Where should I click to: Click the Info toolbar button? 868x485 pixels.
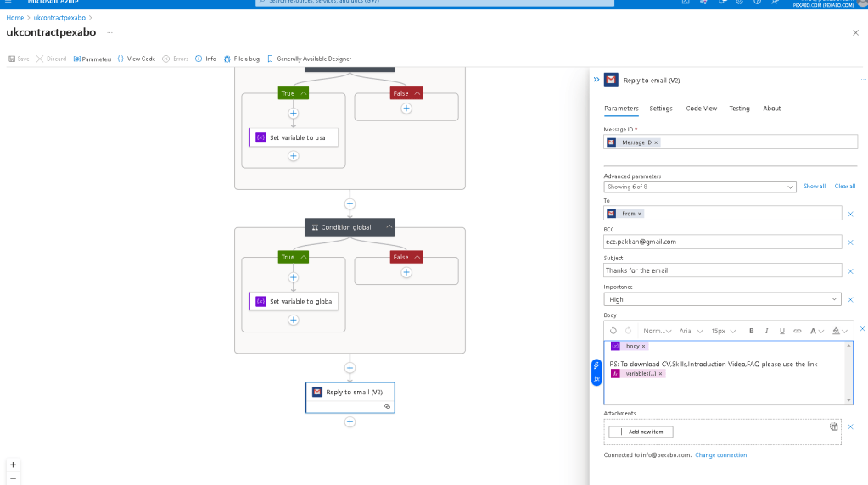[x=205, y=59]
